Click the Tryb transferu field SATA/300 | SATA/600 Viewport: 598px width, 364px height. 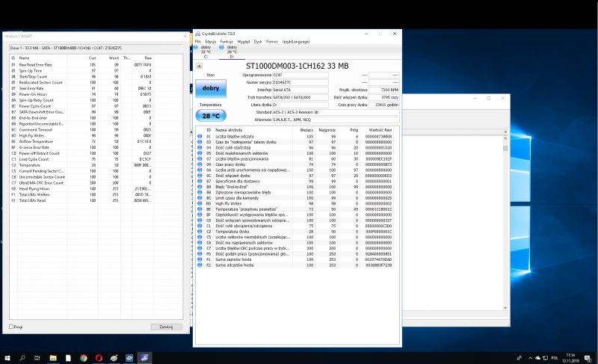[300, 97]
